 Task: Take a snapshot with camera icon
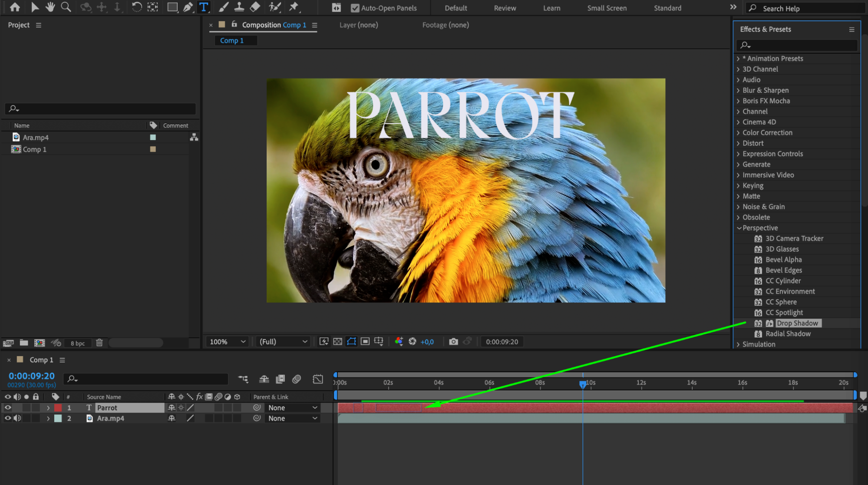click(x=453, y=342)
